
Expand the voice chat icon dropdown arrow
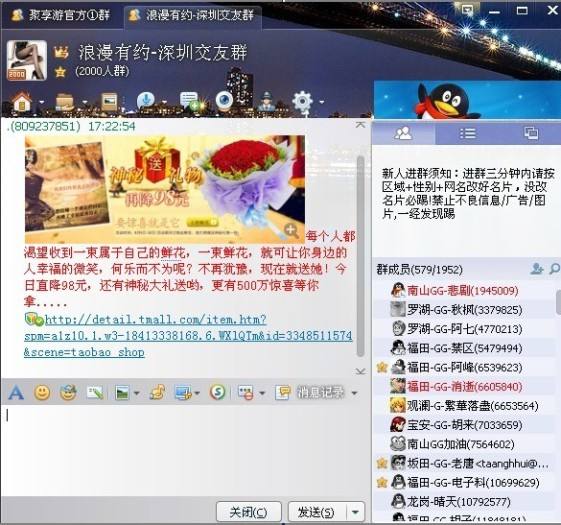[x=165, y=102]
